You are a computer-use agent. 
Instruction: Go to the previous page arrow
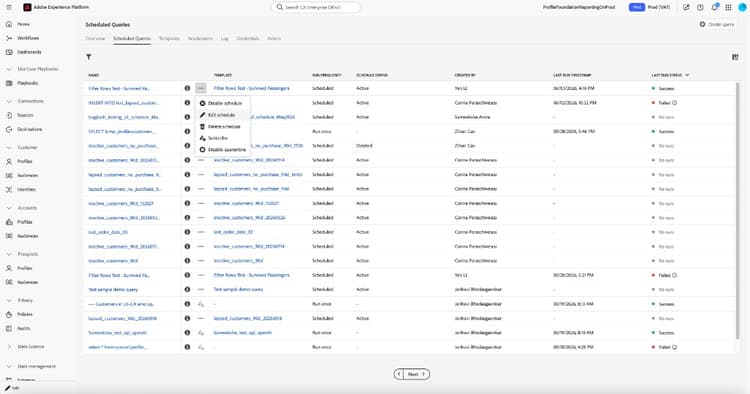(x=399, y=374)
